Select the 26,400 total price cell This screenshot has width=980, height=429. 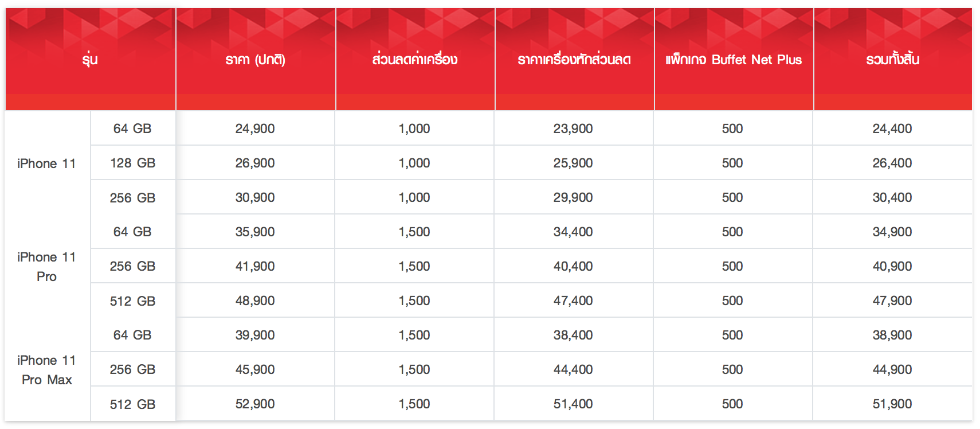892,163
